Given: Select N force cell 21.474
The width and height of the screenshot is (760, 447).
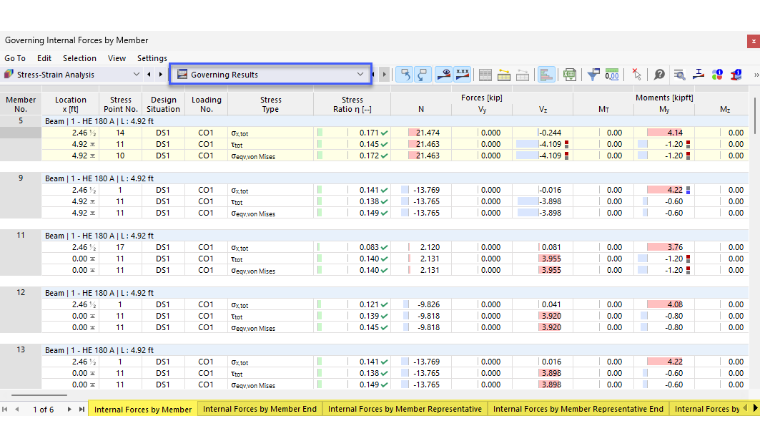Looking at the screenshot, I should coord(421,132).
